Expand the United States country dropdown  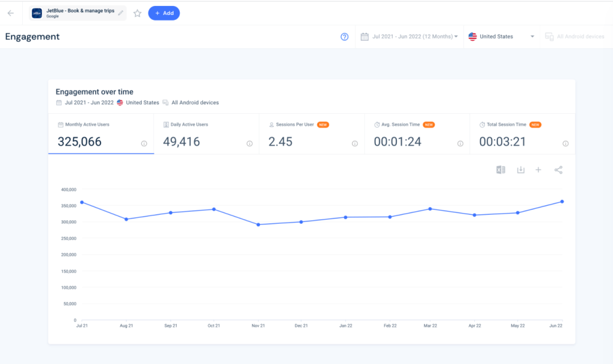(x=502, y=37)
